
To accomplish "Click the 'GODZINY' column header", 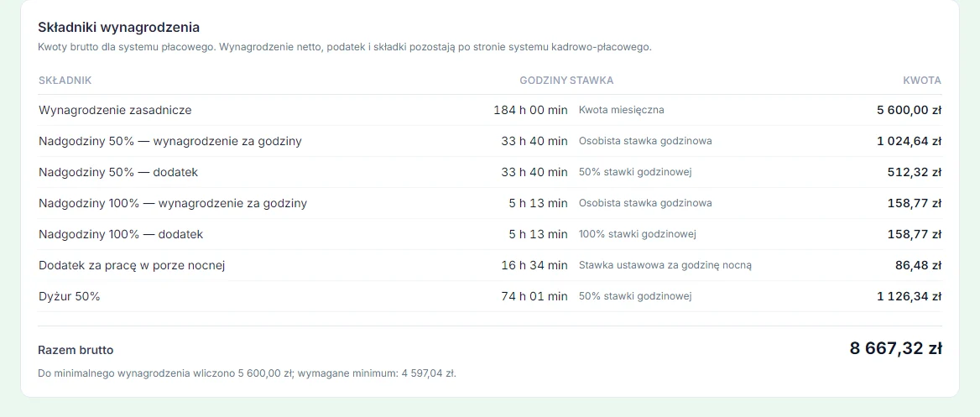I will 543,81.
